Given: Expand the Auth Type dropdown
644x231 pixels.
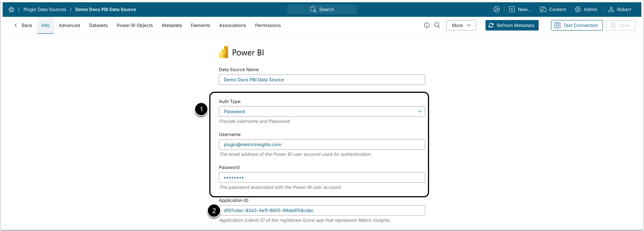Looking at the screenshot, I should point(322,112).
